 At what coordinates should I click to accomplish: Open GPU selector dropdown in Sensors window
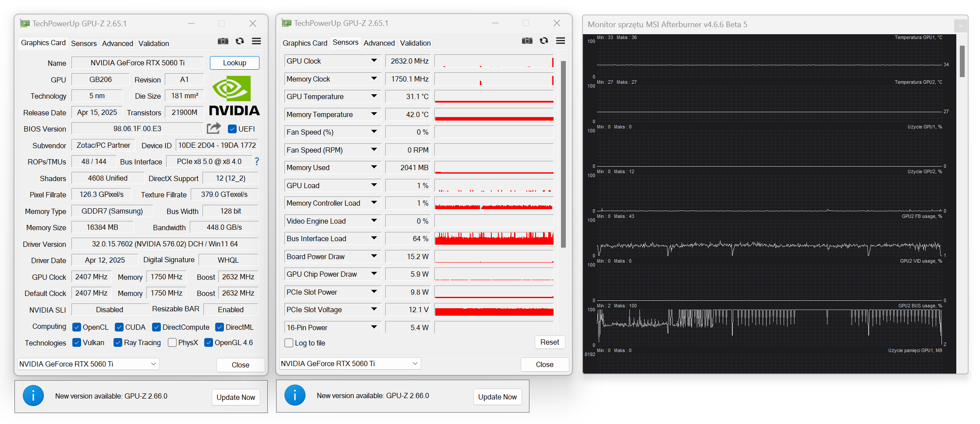click(x=415, y=363)
